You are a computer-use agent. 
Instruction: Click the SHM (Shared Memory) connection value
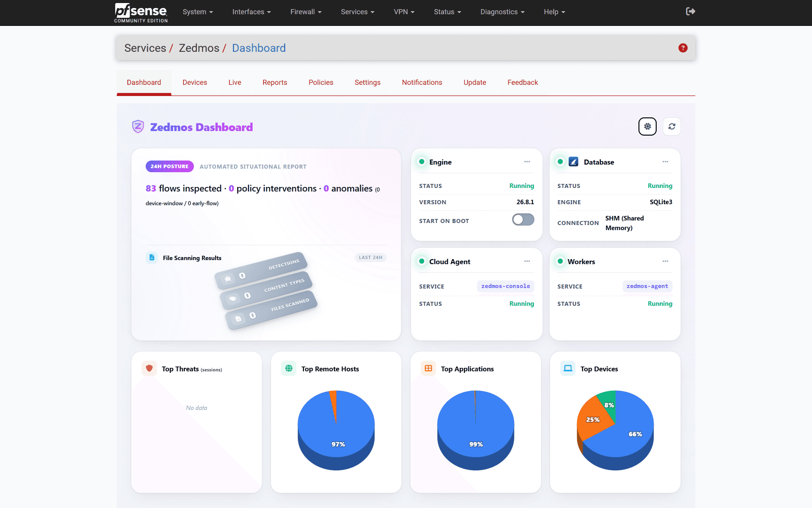pos(625,223)
